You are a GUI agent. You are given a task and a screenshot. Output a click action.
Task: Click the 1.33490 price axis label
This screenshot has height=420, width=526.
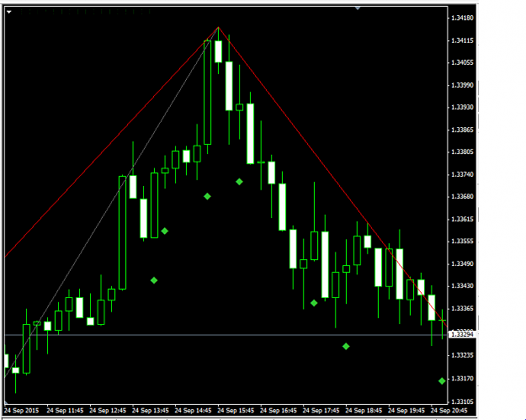[463, 263]
